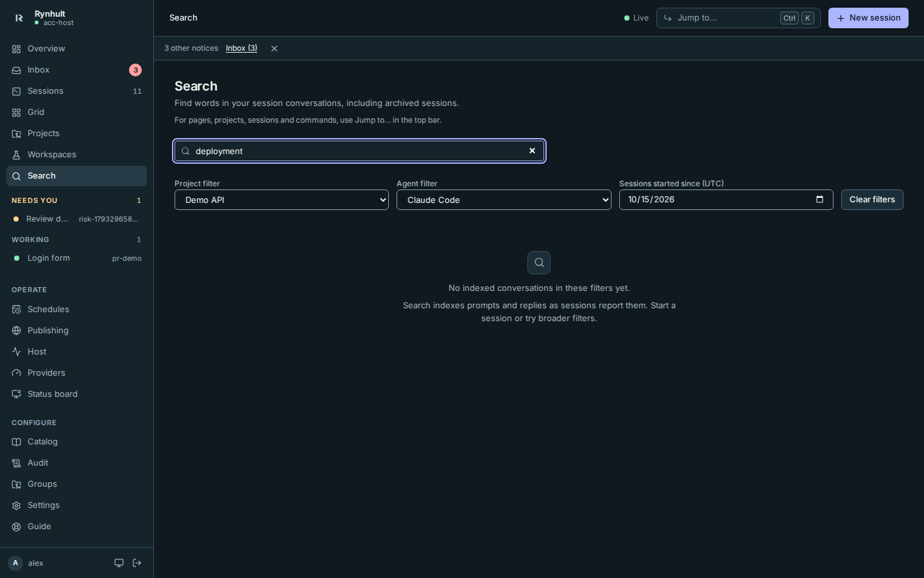The height and width of the screenshot is (578, 924).
Task: Click the pr-demo tag text
Action: 127,258
